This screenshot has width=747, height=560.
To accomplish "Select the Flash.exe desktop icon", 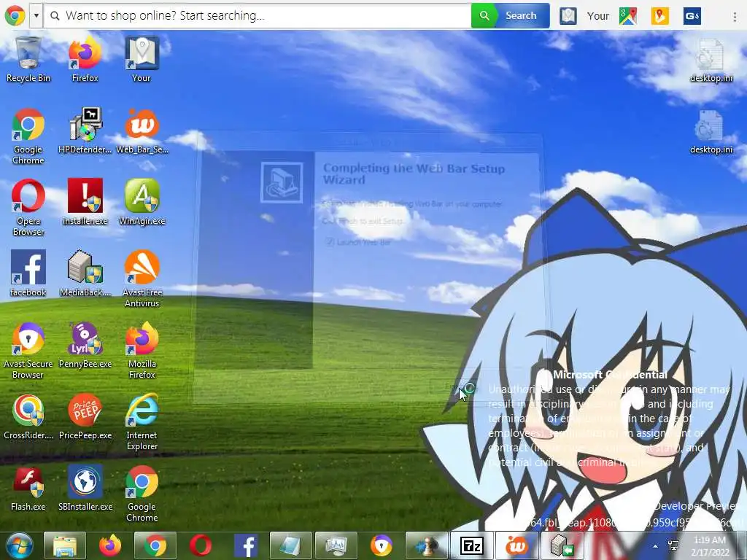I will coord(28,488).
